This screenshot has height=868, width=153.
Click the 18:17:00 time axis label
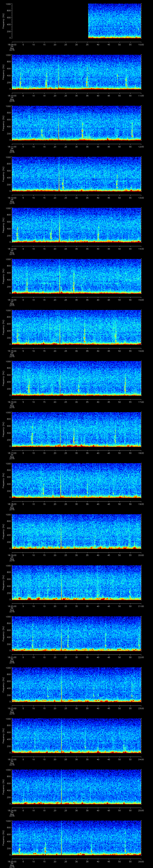[x=12, y=453]
